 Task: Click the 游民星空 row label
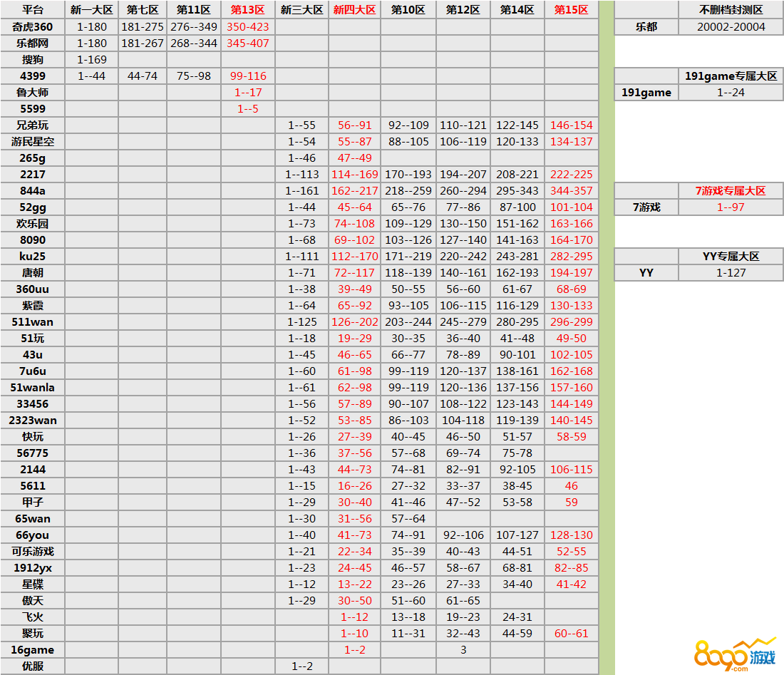(33, 142)
